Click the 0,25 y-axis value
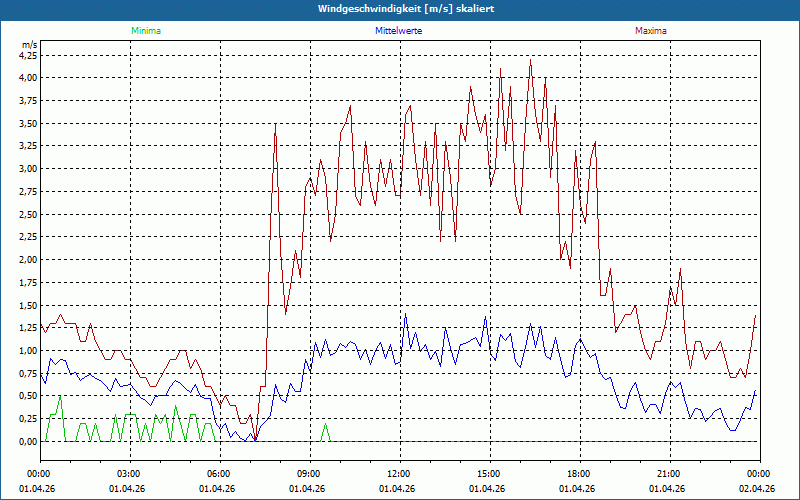The image size is (800, 500). pyautogui.click(x=29, y=419)
